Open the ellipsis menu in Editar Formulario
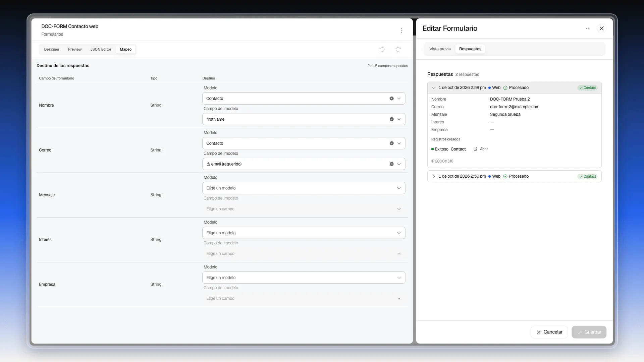The height and width of the screenshot is (362, 644). tap(588, 28)
